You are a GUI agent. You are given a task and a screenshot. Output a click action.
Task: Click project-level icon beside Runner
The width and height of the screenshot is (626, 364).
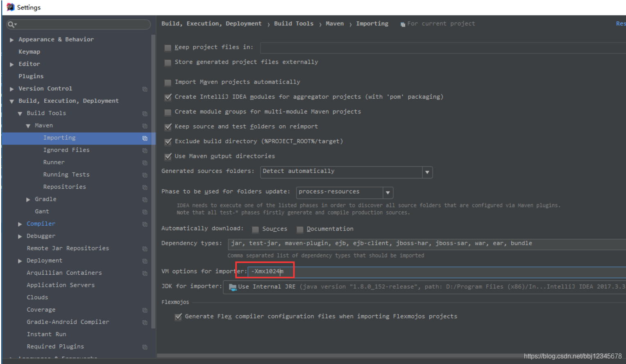pos(145,163)
